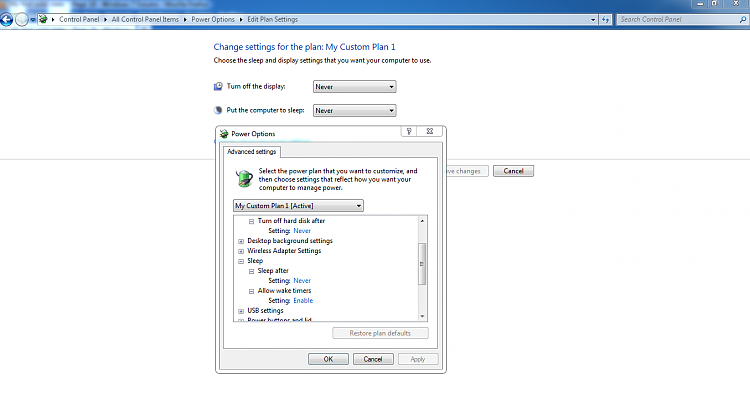The image size is (750, 398).
Task: Click OK in Power Options dialog
Action: (328, 359)
